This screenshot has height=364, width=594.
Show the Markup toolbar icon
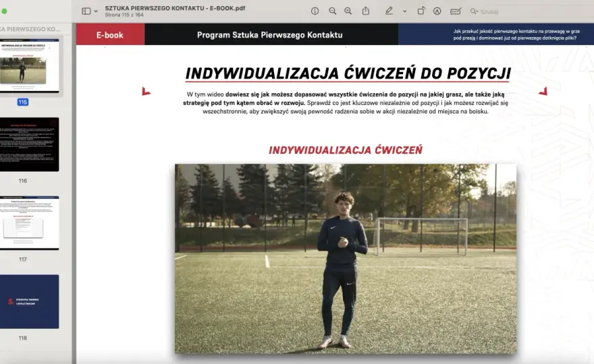437,11
